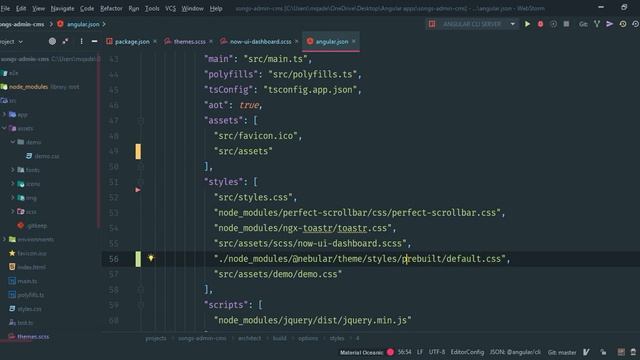
Task: Change line separator LF in status bar
Action: click(x=420, y=352)
